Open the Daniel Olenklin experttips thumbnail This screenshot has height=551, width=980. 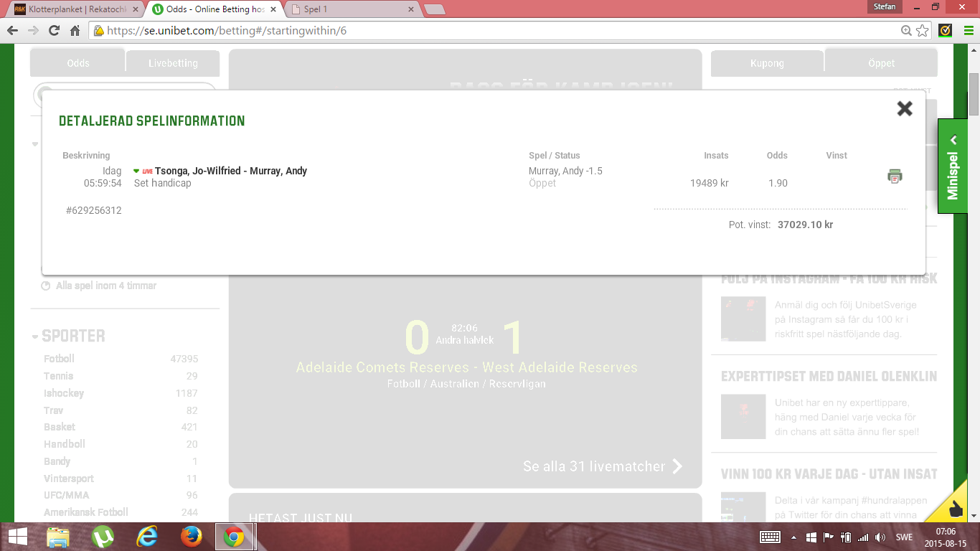point(743,417)
